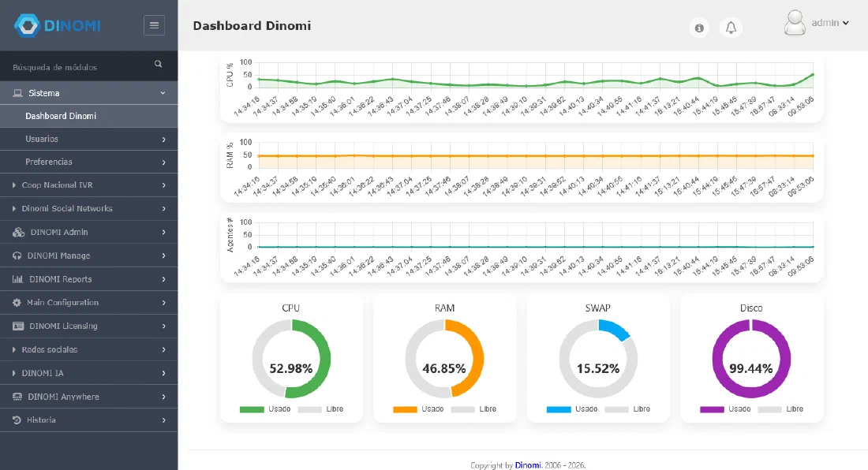Toggle the CPU Usado legend item
Image resolution: width=868 pixels, height=470 pixels.
[x=265, y=409]
